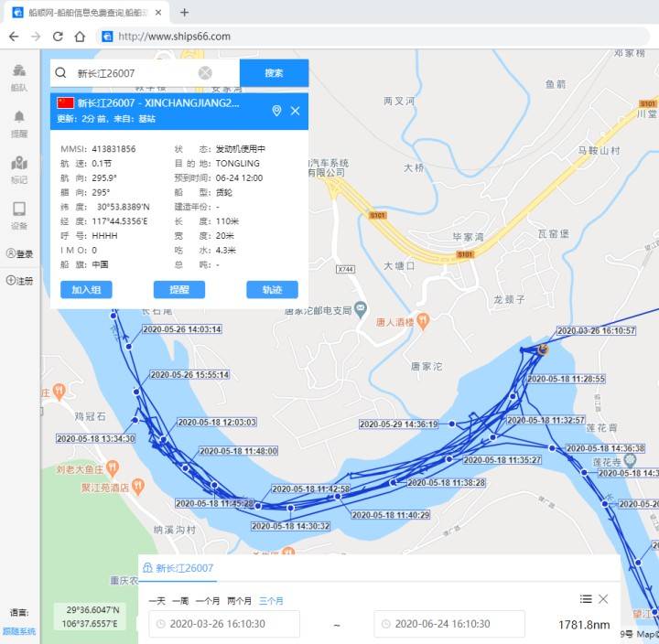The width and height of the screenshot is (659, 644).
Task: Close the 船顺网 browser tab
Action: click(158, 13)
